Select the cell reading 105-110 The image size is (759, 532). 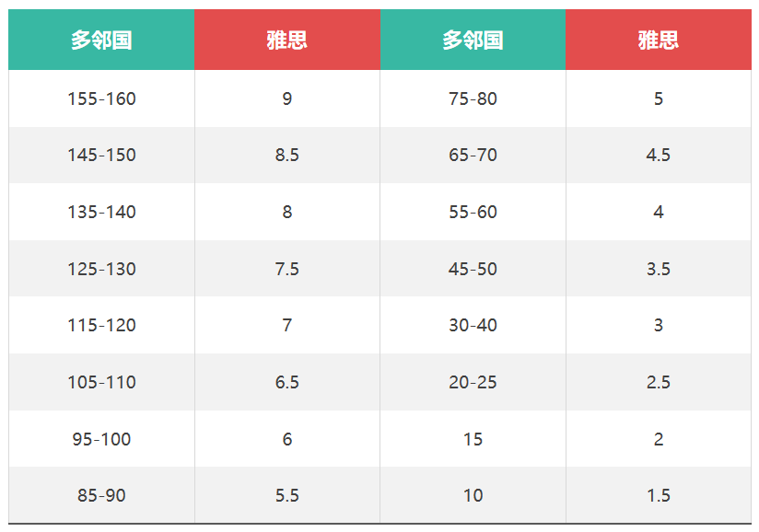coord(101,382)
